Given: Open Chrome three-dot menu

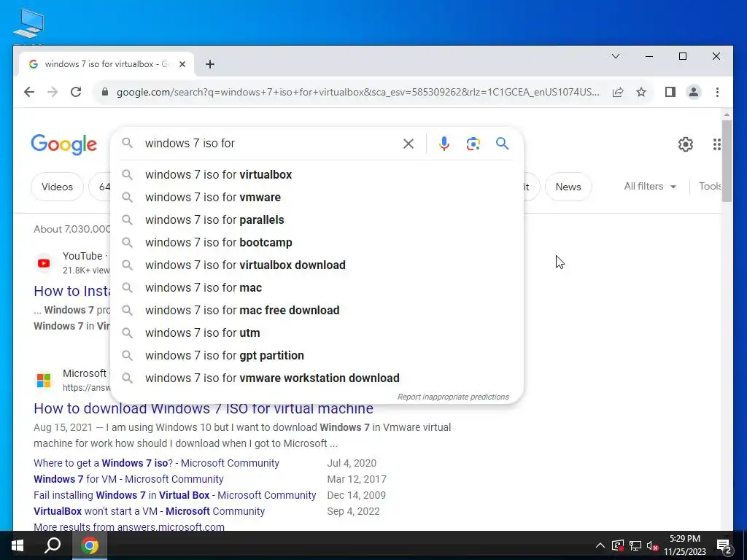Looking at the screenshot, I should (x=717, y=92).
